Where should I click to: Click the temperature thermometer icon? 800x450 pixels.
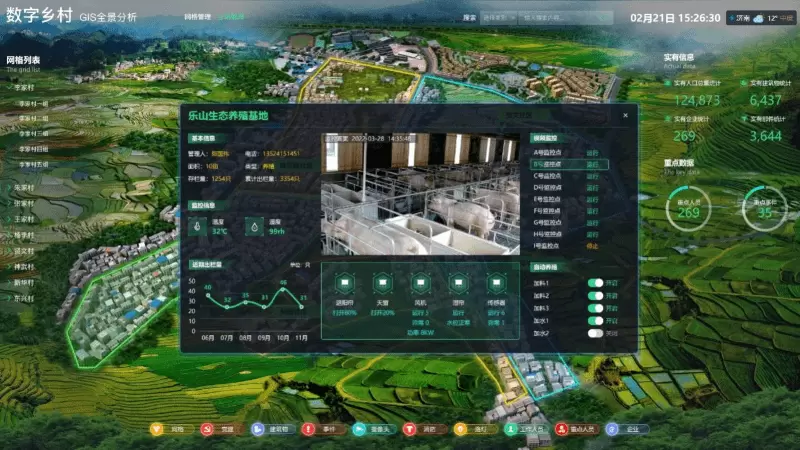point(197,226)
